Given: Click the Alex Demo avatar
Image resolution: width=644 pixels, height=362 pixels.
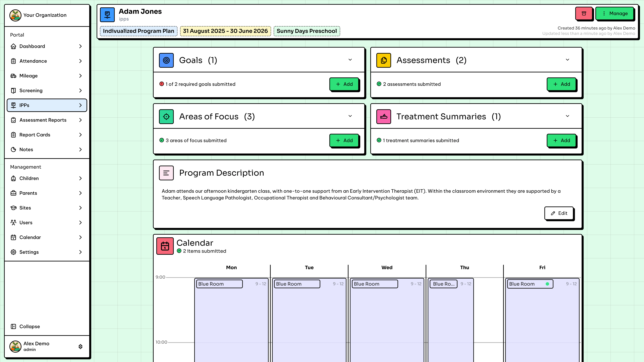Looking at the screenshot, I should [x=15, y=346].
